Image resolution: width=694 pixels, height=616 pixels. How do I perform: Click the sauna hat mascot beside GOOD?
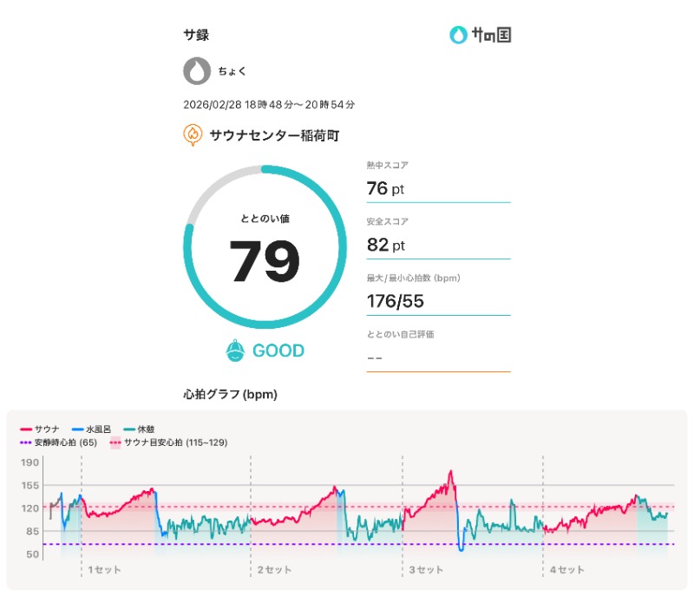234,351
